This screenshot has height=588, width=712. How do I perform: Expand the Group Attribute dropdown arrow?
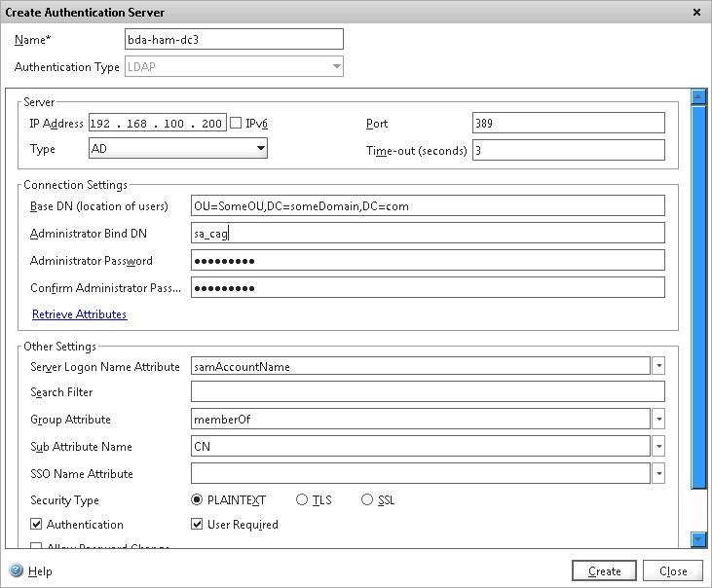pyautogui.click(x=658, y=420)
